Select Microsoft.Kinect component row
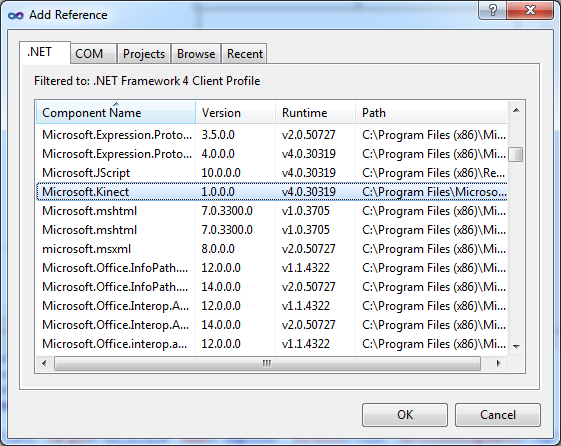Image resolution: width=561 pixels, height=446 pixels. point(272,192)
